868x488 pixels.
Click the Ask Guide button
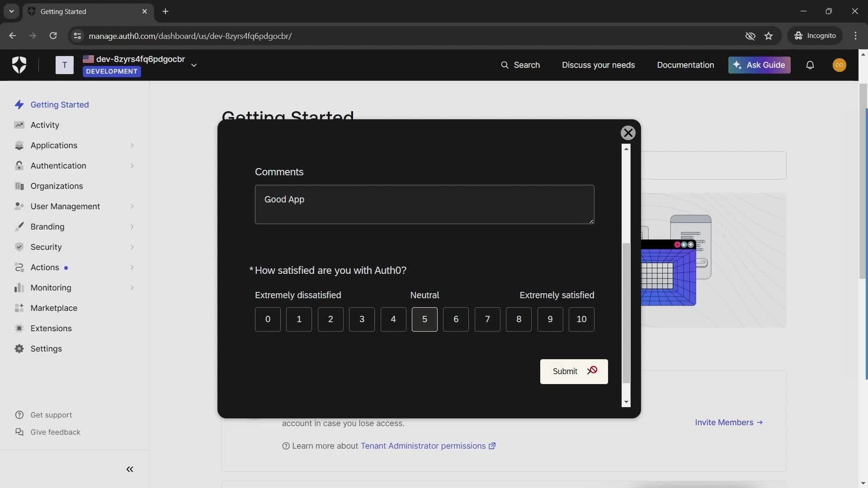point(759,65)
